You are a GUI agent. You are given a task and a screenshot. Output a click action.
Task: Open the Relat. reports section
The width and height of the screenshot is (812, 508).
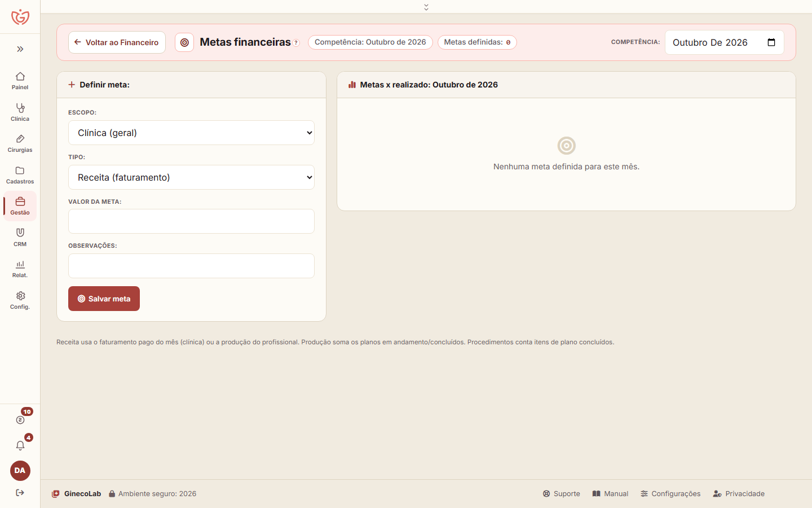(x=20, y=269)
